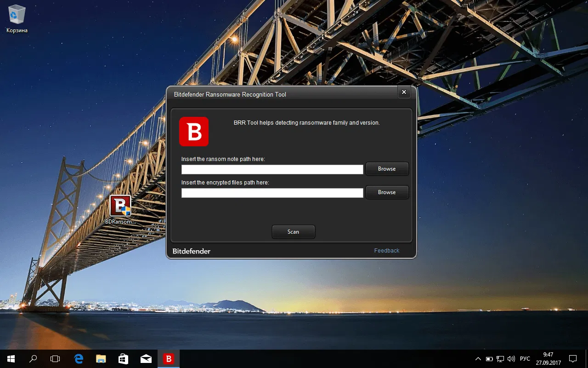Click the red Bitdefender B logo in the dialog
Image resolution: width=588 pixels, height=368 pixels.
click(194, 132)
